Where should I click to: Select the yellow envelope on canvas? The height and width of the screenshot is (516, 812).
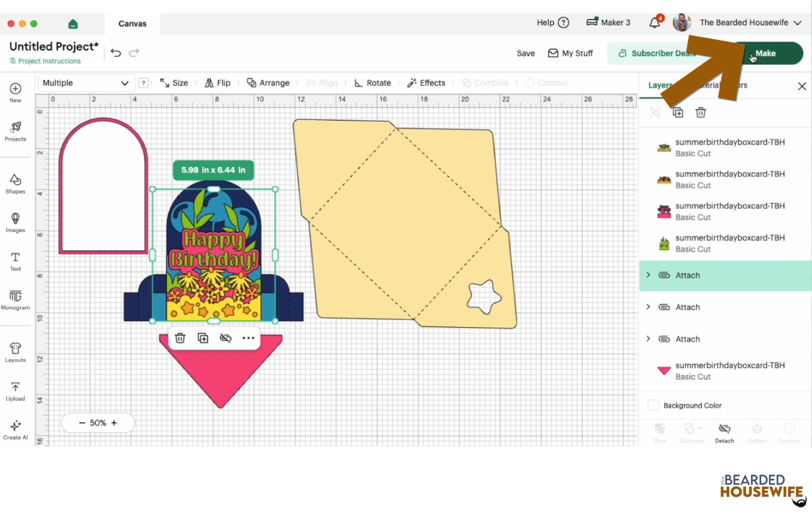point(405,224)
